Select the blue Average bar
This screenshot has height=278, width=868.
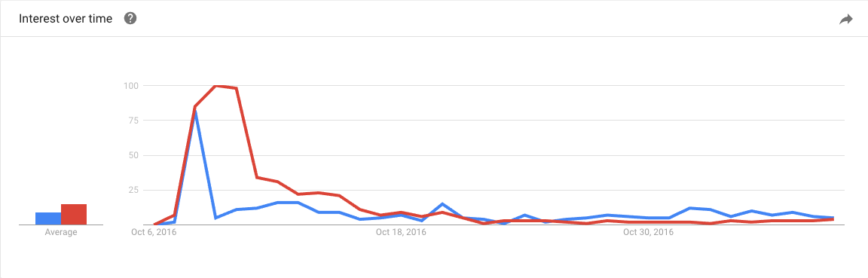(48, 218)
